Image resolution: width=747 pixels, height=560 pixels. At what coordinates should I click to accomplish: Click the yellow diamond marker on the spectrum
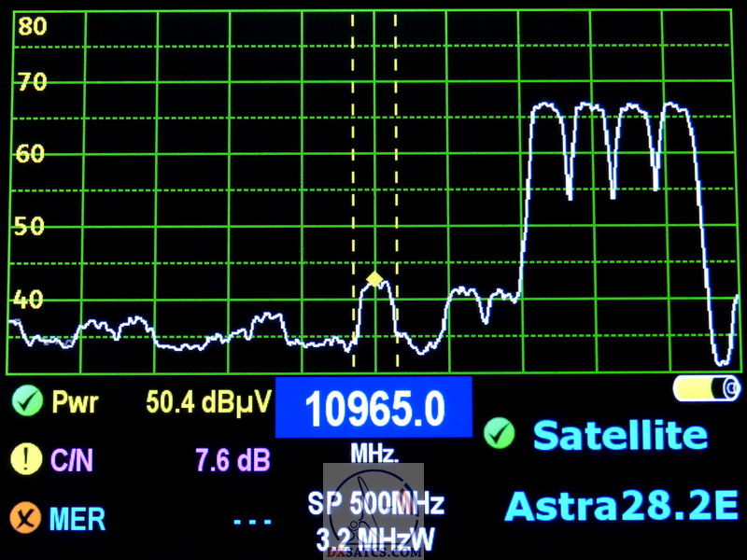[374, 278]
